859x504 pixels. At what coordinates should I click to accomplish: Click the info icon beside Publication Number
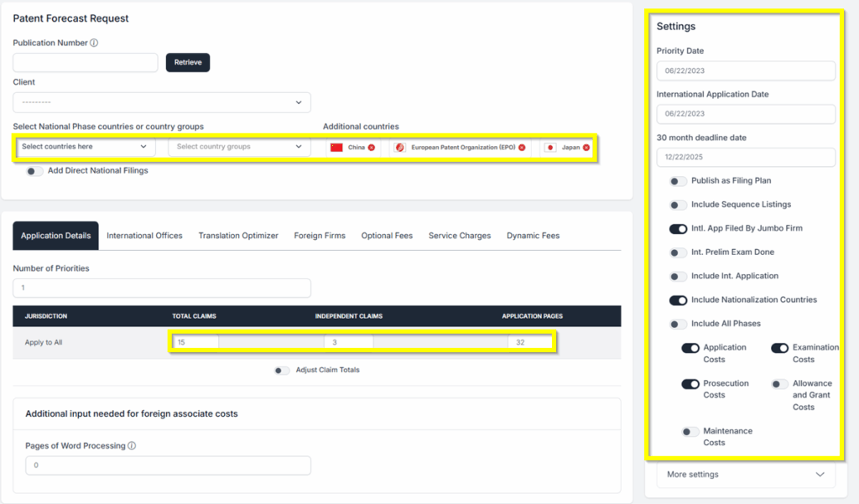click(x=94, y=43)
